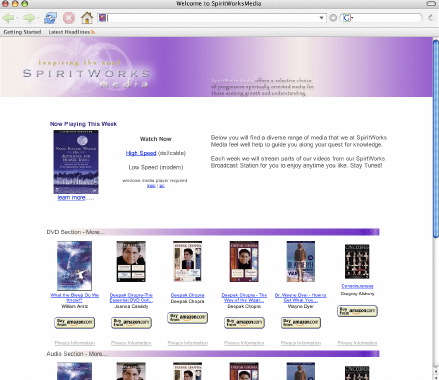This screenshot has width=439, height=380.
Task: Click the 'Now Playing This Week' heading
Action: (x=83, y=124)
